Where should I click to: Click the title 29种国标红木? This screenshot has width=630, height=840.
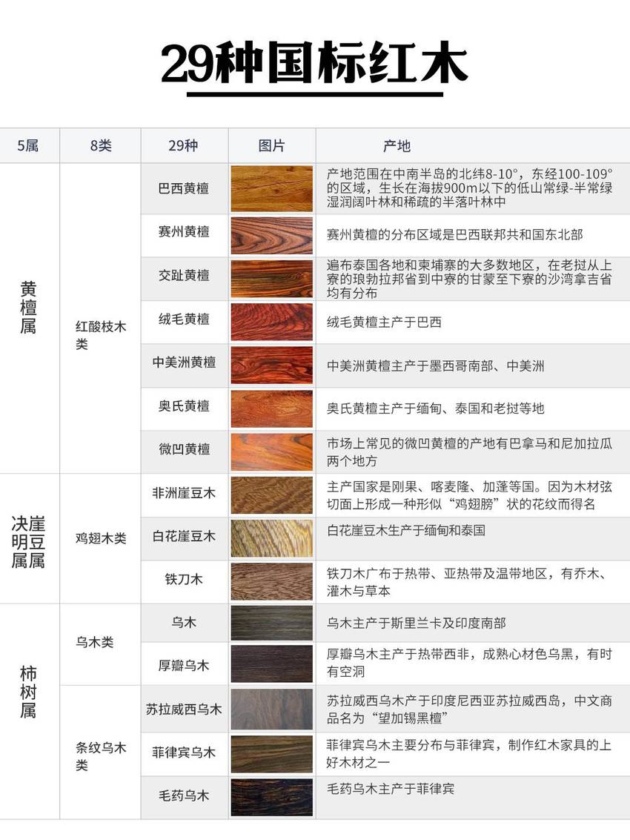[314, 63]
